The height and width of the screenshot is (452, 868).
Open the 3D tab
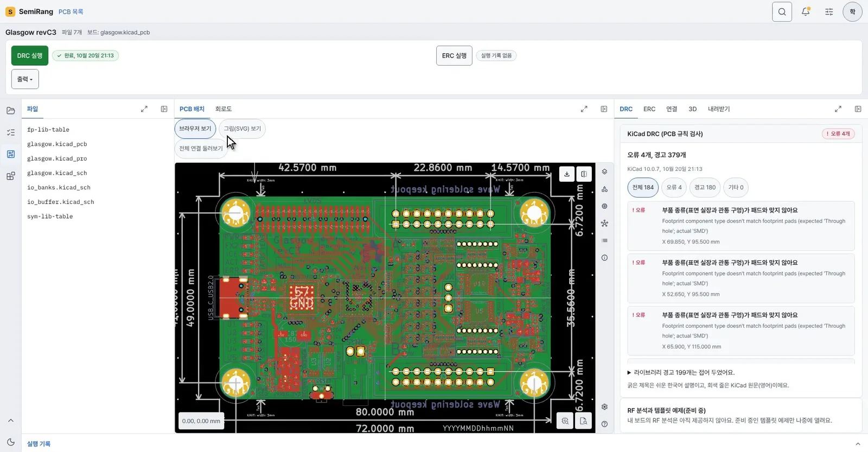693,109
